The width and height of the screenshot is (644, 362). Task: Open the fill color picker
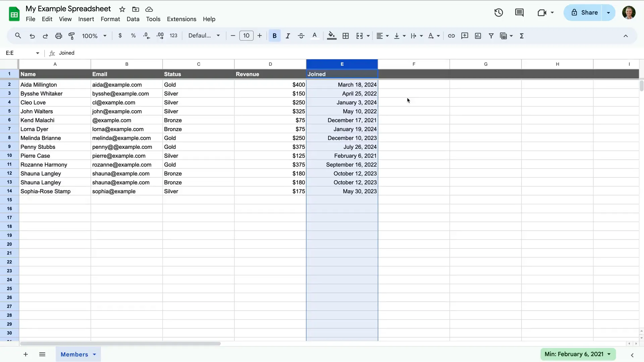click(x=331, y=36)
